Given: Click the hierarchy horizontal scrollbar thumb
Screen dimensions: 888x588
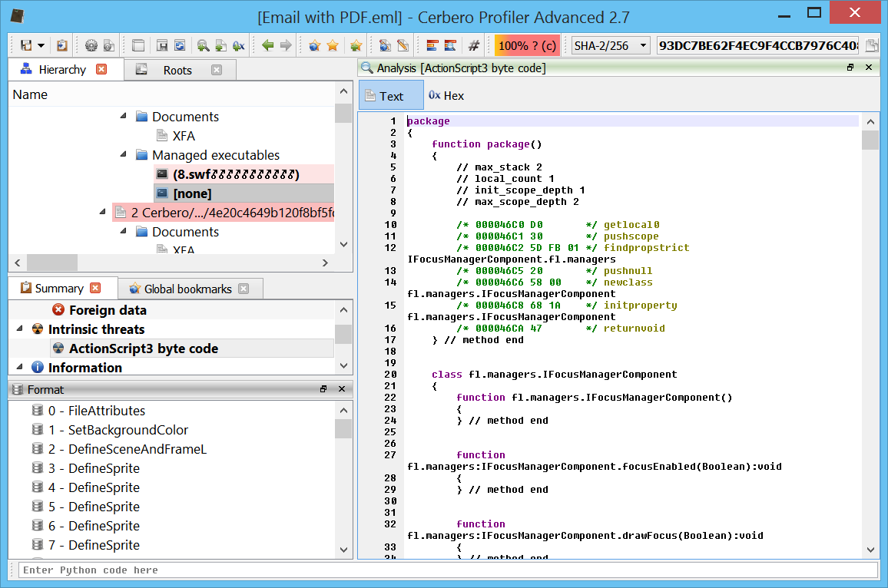Looking at the screenshot, I should (52, 263).
